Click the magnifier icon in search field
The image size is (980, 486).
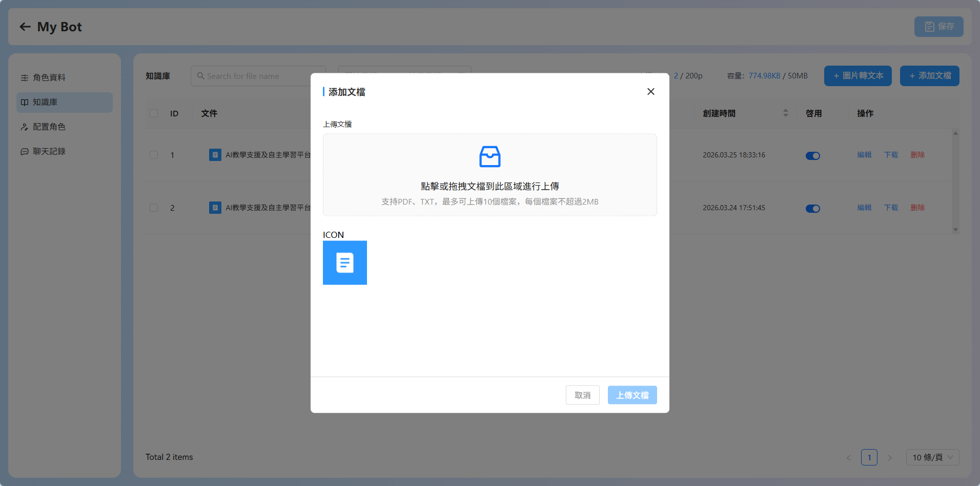tap(201, 76)
